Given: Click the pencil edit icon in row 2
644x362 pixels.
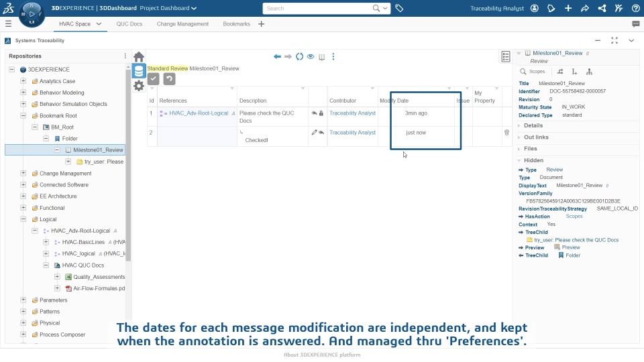Looking at the screenshot, I should (x=314, y=133).
